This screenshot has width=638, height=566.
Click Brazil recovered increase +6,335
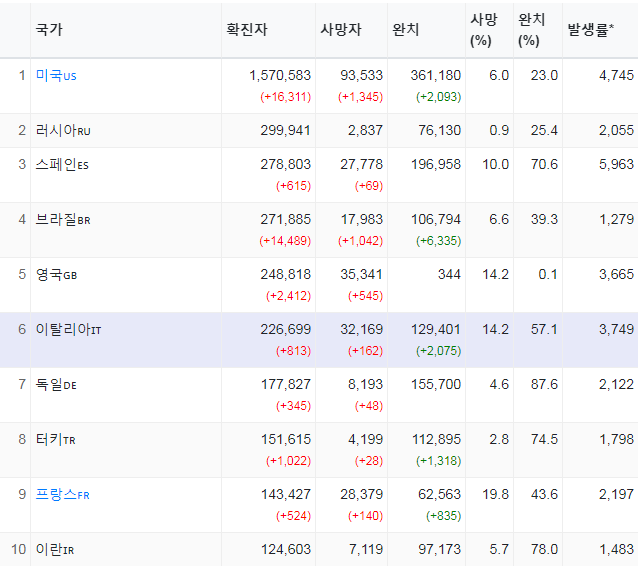(x=438, y=241)
